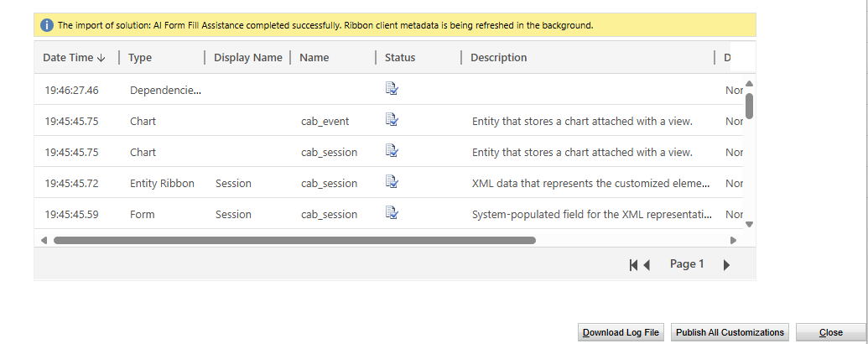The image size is (868, 344).
Task: Click the Description column header
Action: pos(499,58)
